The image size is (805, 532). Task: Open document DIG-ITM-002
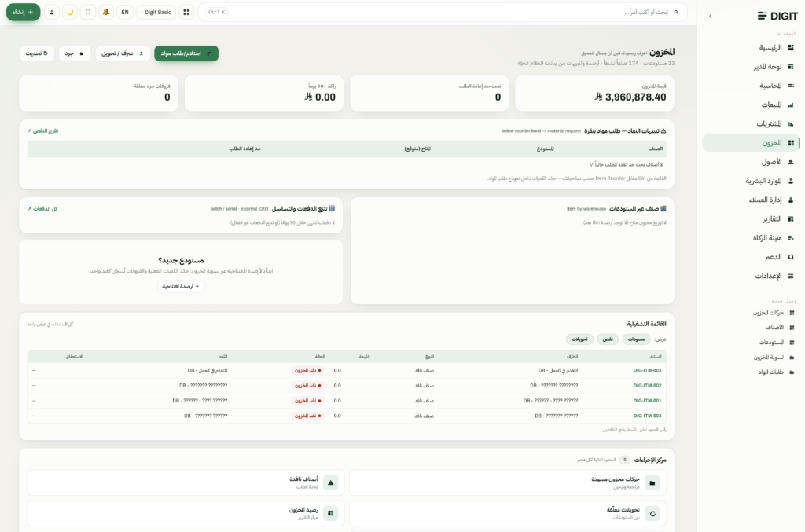[x=647, y=385]
